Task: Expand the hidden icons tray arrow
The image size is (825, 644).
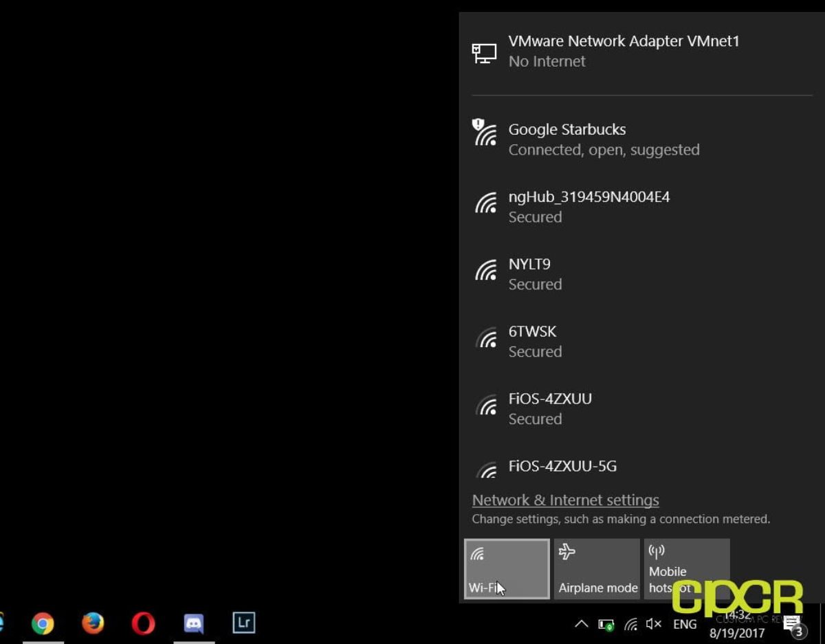Action: 581,624
